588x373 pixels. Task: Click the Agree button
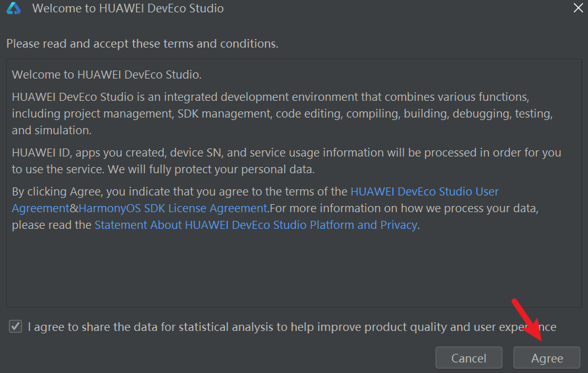click(547, 358)
